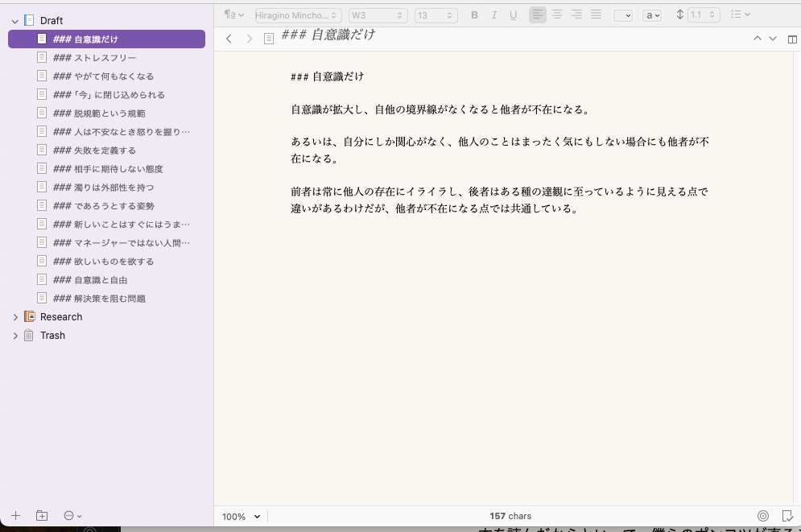Open the Hiragino Mincho font family dropdown

296,14
